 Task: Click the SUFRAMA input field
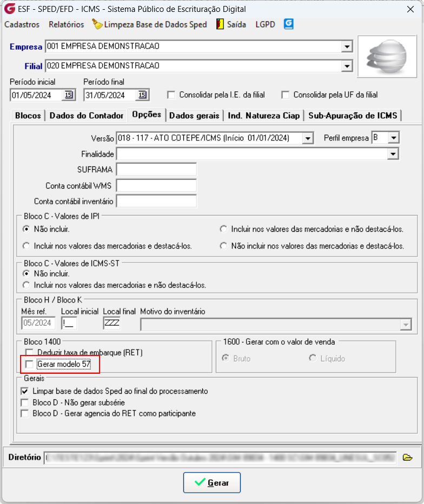coord(156,170)
